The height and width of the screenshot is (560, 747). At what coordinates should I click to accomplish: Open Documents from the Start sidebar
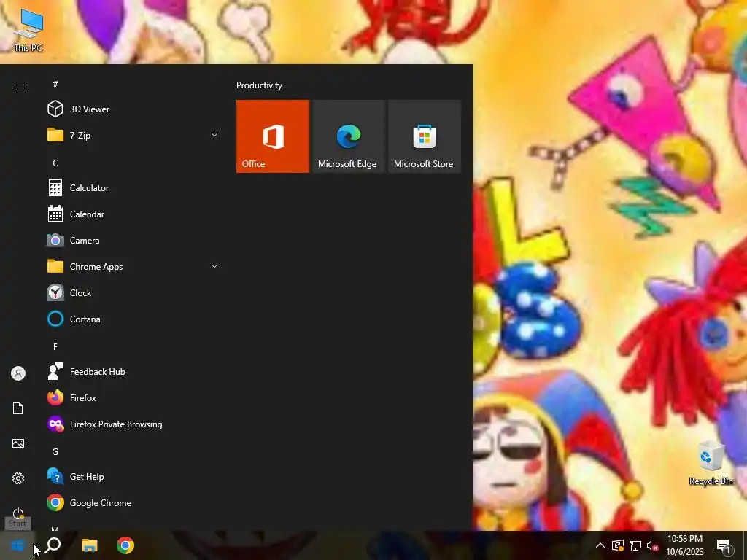click(18, 408)
